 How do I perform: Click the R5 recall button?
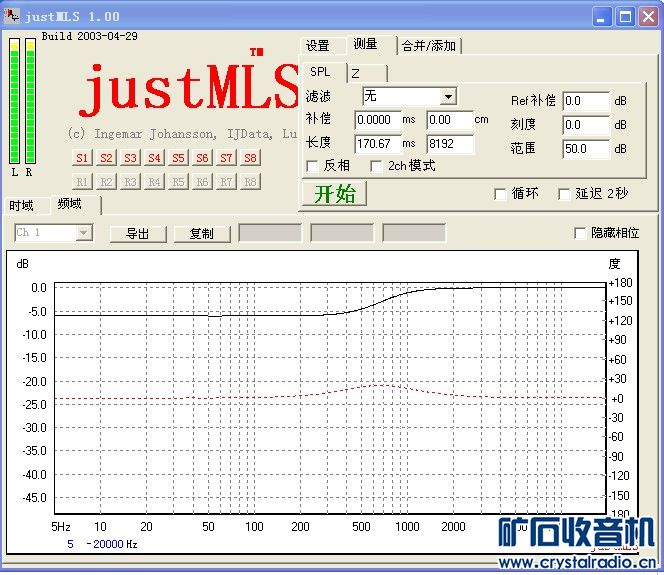pyautogui.click(x=178, y=182)
